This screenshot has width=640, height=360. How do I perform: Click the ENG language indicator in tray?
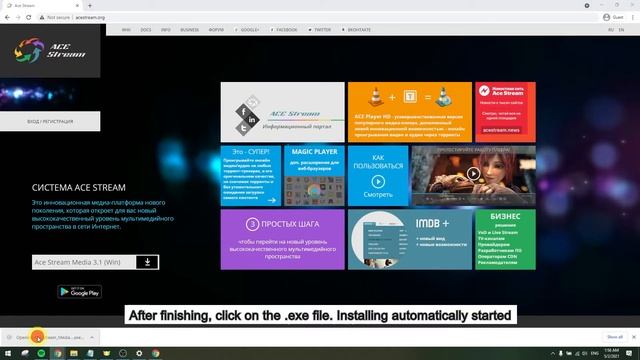[x=594, y=353]
